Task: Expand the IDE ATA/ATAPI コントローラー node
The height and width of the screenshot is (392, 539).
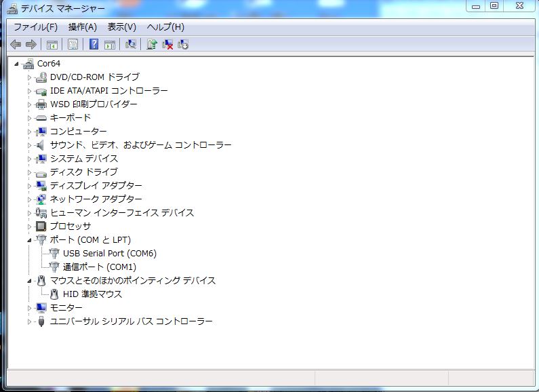Action: click(29, 91)
